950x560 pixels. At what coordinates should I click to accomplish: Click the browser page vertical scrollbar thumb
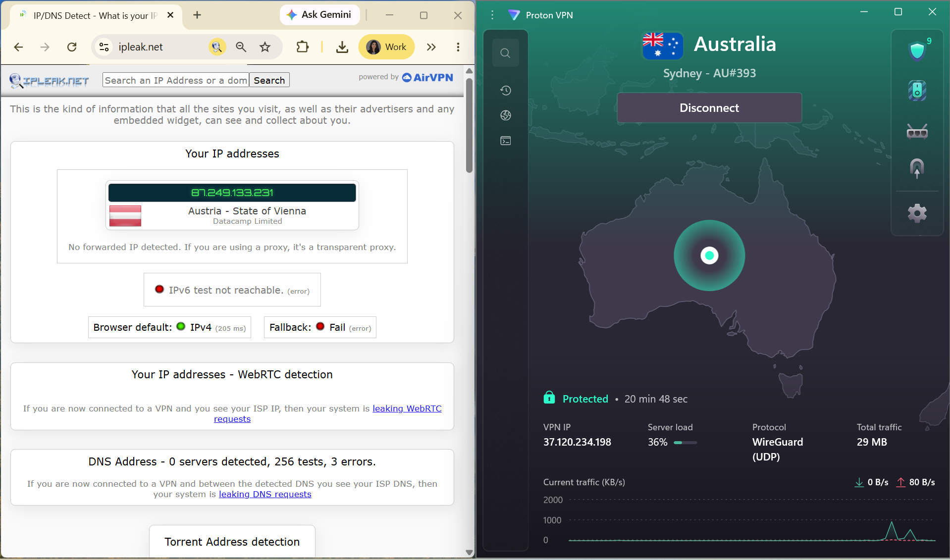(469, 125)
